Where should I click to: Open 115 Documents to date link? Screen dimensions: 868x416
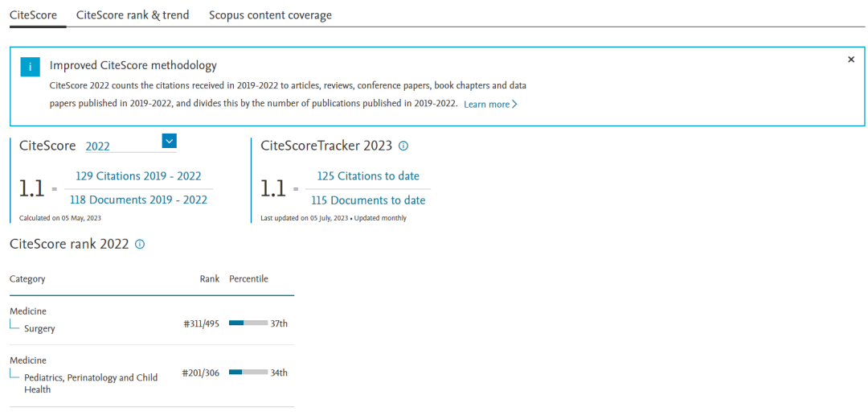click(x=368, y=200)
